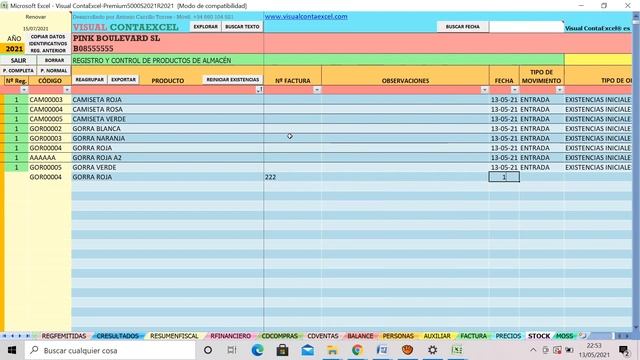
Task: Open the OBSERVACIONES filter dropdown
Action: pyautogui.click(x=484, y=90)
